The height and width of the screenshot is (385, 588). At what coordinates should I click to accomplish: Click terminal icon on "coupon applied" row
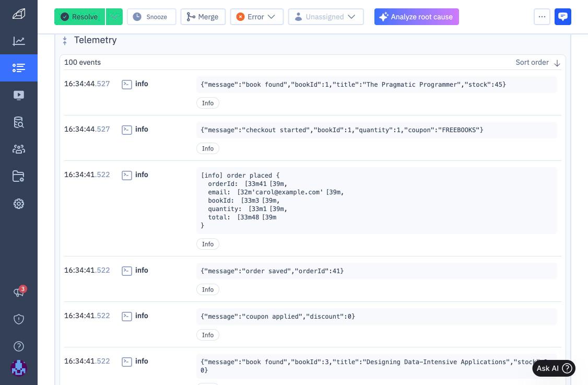coord(127,317)
